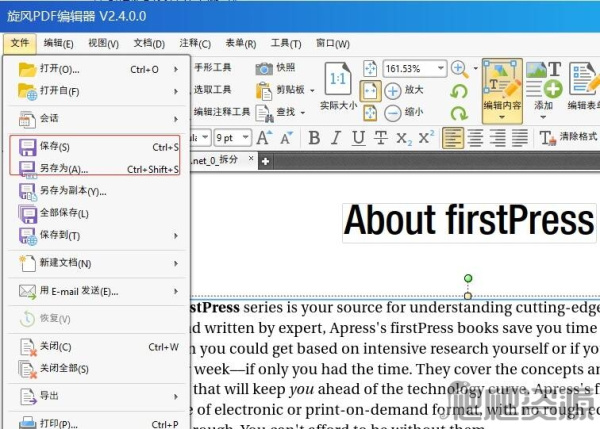Click the 放大 zoom in icon

click(393, 91)
